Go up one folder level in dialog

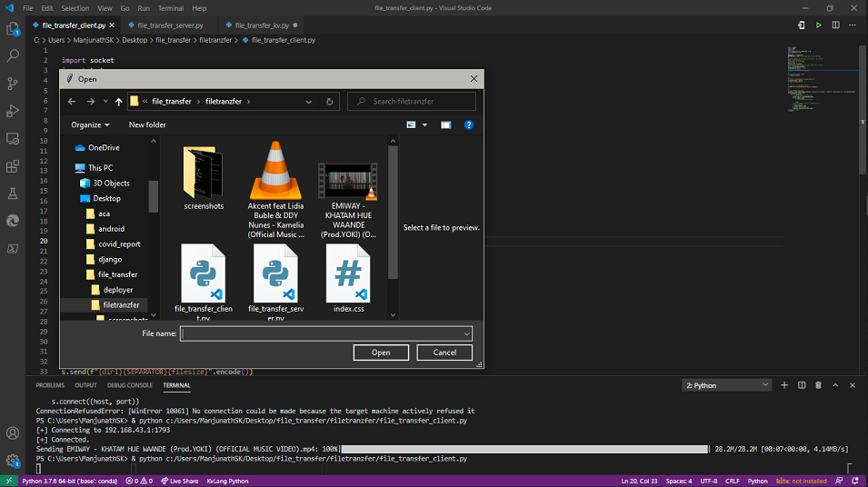click(x=118, y=102)
